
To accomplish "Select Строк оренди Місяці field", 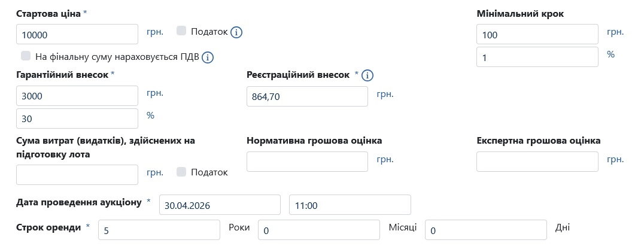I will (319, 230).
